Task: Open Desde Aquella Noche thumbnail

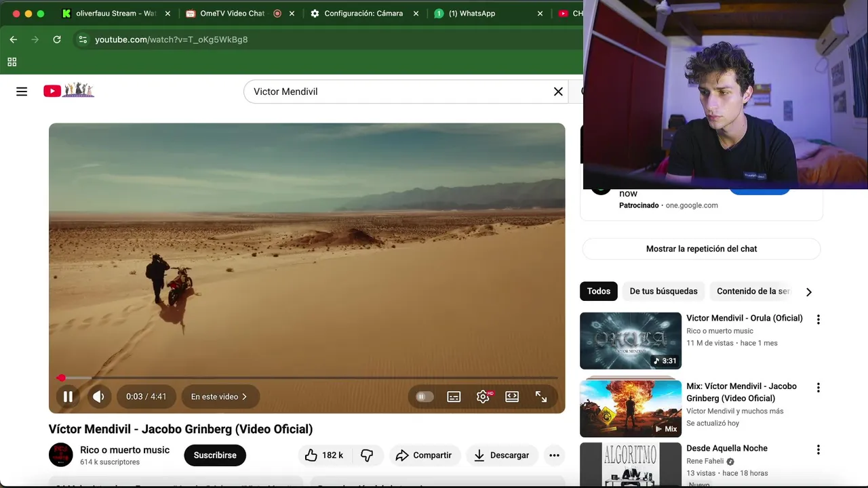Action: [x=631, y=465]
